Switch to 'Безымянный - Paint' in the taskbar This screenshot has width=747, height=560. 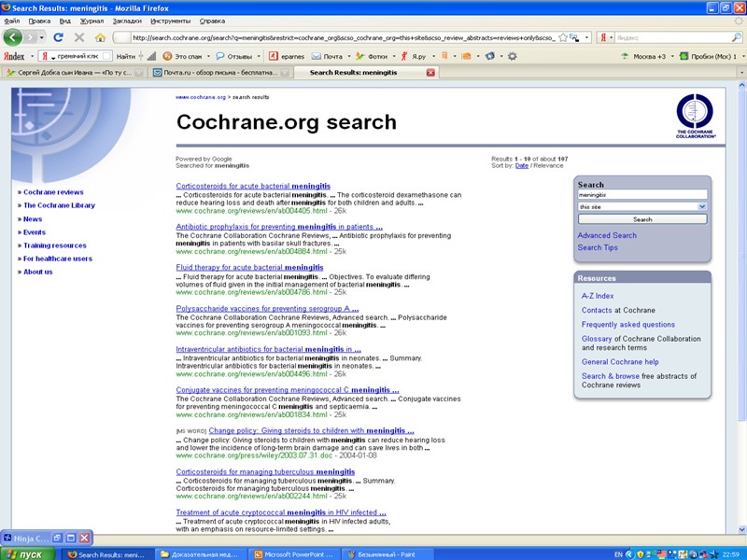click(387, 554)
